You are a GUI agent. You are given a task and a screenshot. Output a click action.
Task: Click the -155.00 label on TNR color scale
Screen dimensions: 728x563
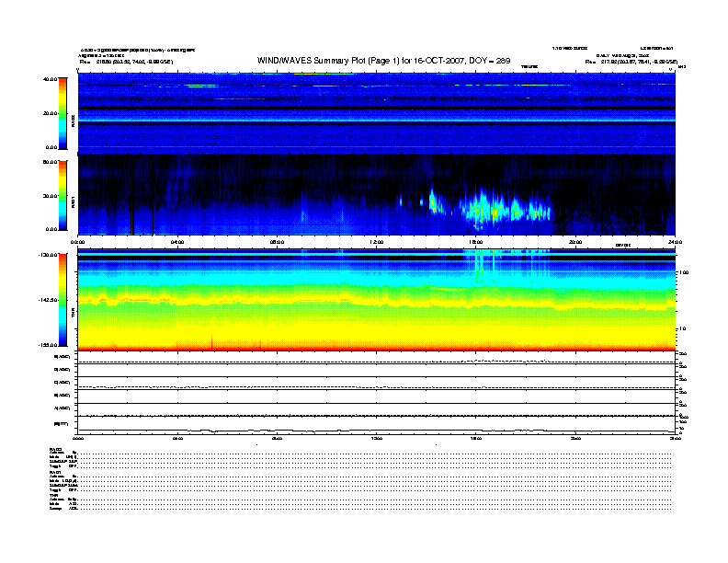(x=49, y=345)
